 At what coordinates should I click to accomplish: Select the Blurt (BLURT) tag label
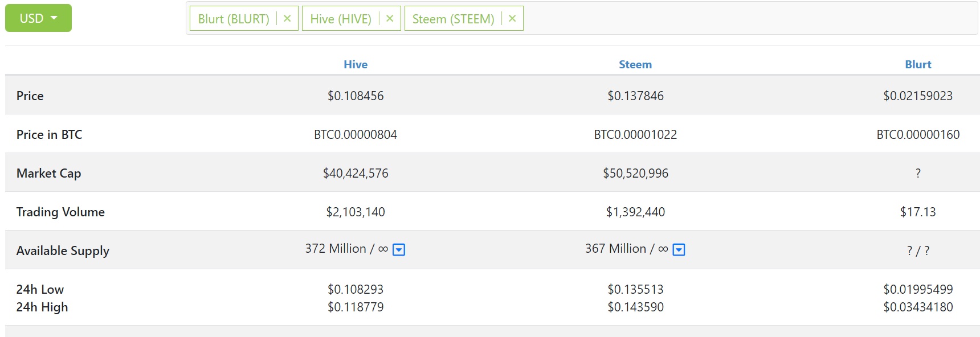[234, 19]
